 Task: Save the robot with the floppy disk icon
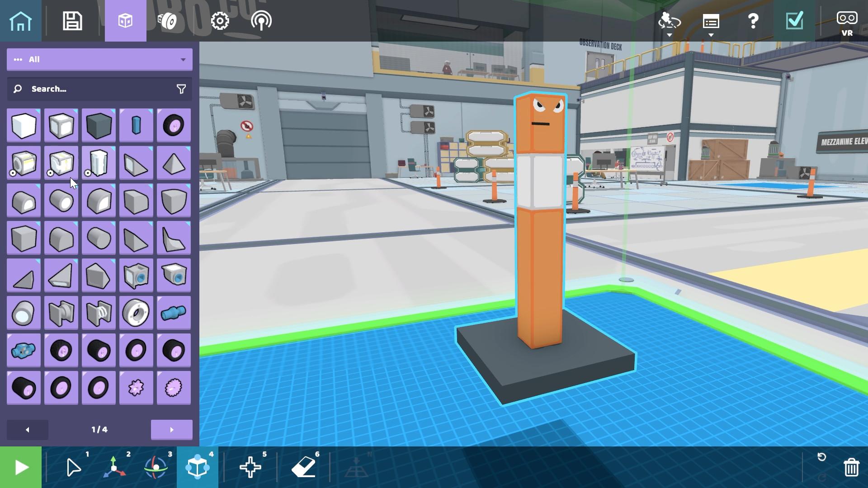pyautogui.click(x=72, y=21)
